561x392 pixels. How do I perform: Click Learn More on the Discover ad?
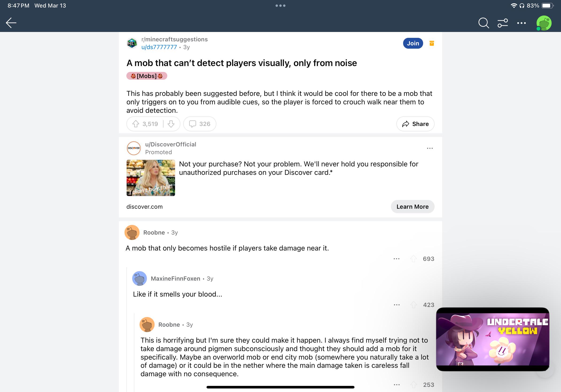(413, 207)
